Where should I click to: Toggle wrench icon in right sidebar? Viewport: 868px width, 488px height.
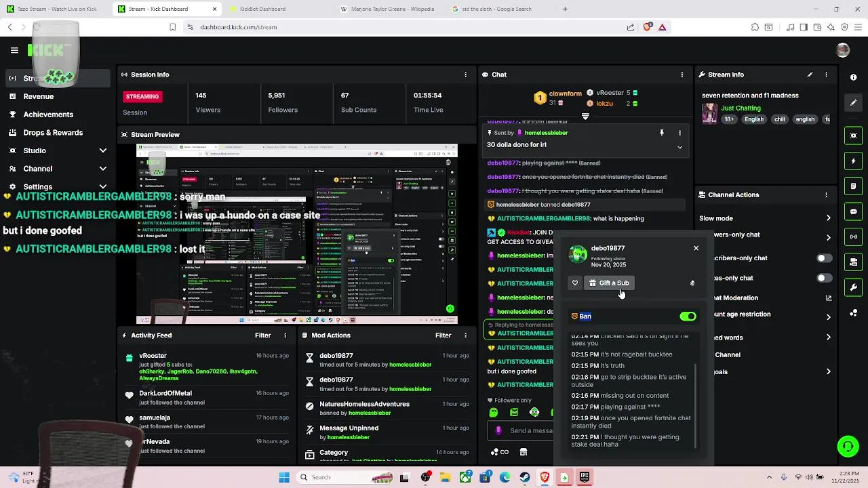854,287
